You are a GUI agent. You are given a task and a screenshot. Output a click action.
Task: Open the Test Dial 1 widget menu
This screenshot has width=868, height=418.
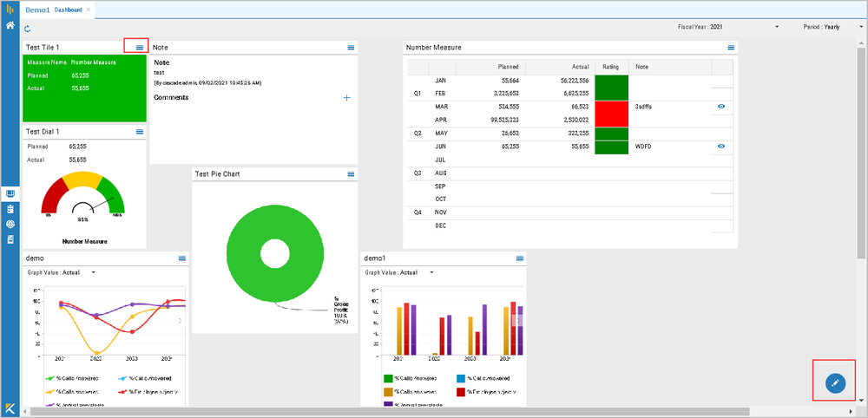coord(140,132)
